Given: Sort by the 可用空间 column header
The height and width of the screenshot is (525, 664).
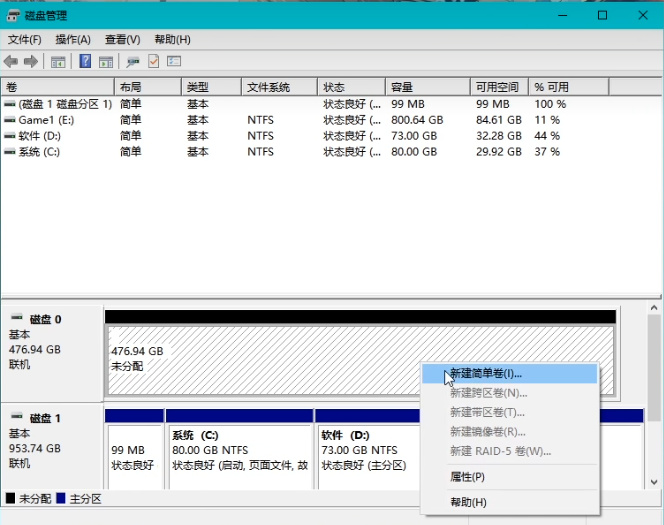Looking at the screenshot, I should (499, 87).
